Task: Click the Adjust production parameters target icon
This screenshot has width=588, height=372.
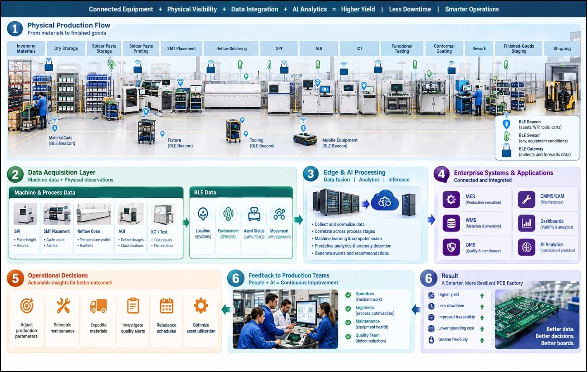Action: click(27, 306)
